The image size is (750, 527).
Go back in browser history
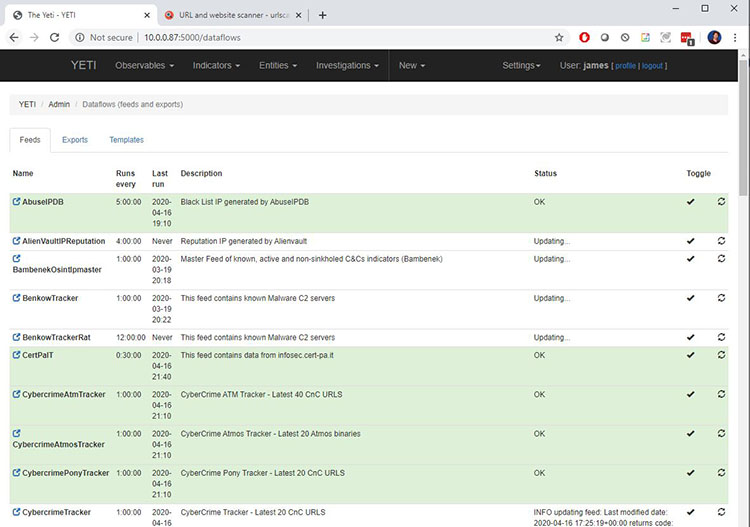tap(14, 37)
